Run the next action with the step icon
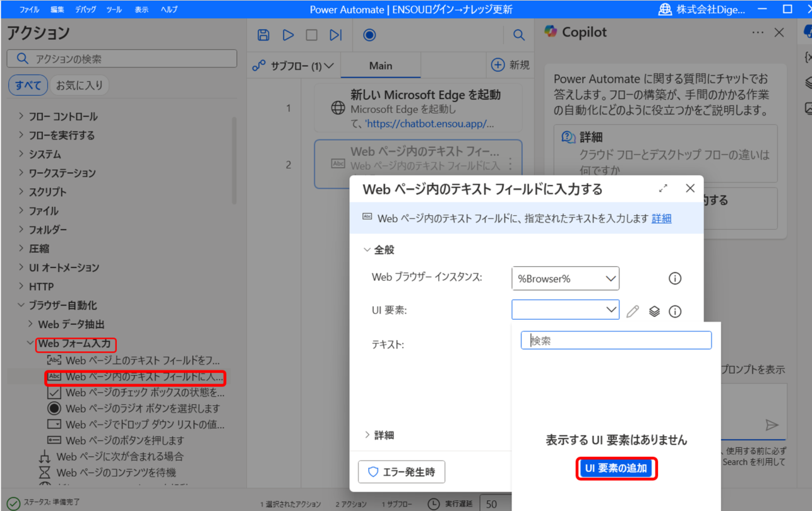 tap(336, 35)
